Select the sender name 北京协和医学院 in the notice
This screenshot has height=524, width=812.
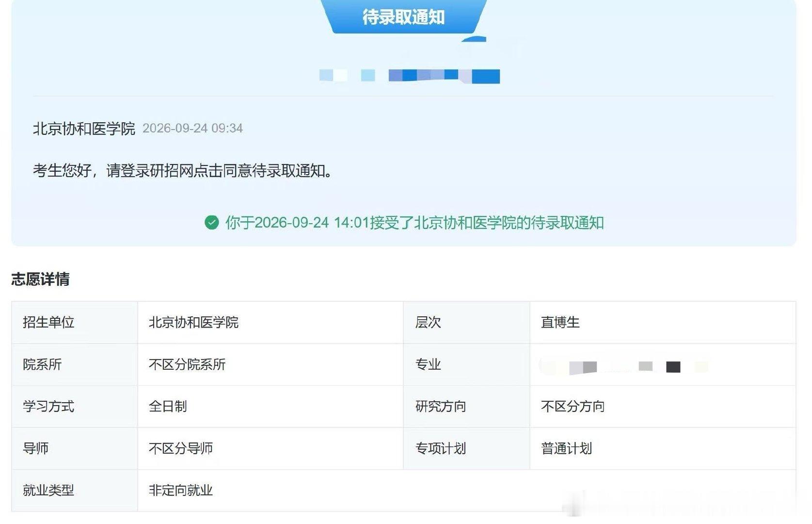pyautogui.click(x=84, y=129)
